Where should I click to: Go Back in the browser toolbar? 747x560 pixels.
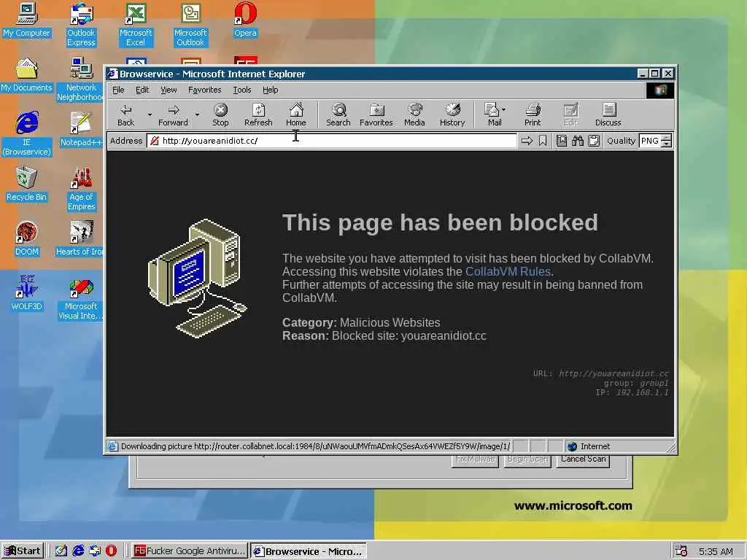point(125,114)
